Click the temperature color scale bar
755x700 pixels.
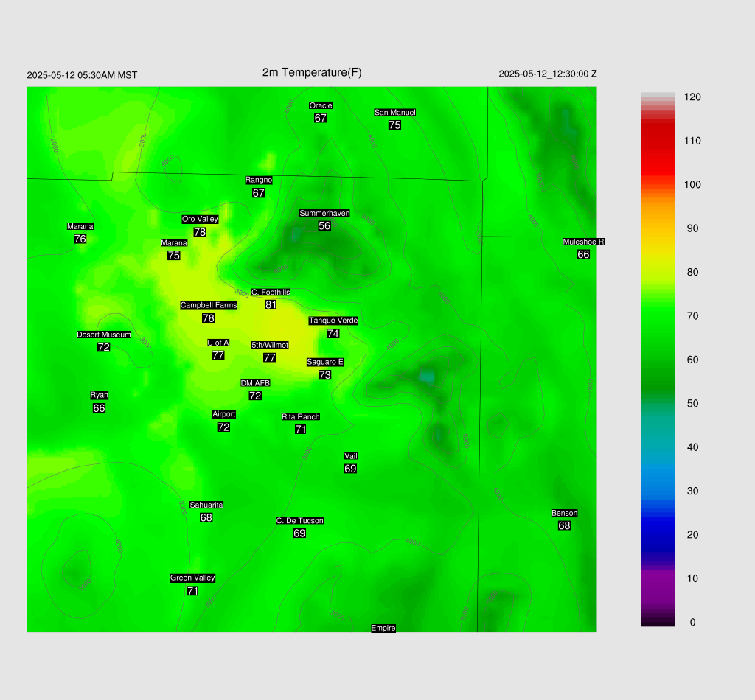click(657, 360)
